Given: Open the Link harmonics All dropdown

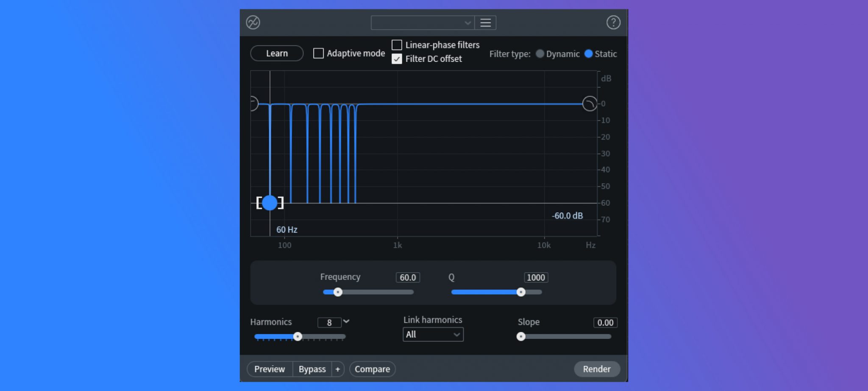Looking at the screenshot, I should (x=433, y=335).
